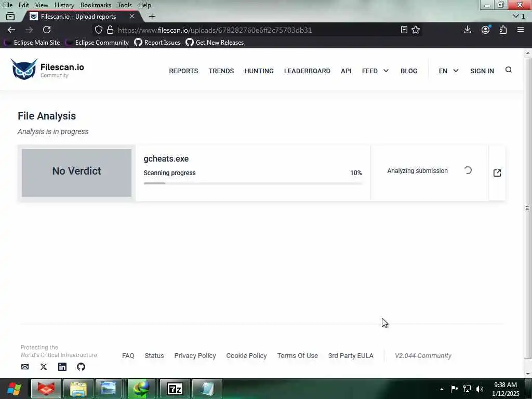Go back with the browser back arrow
Image resolution: width=532 pixels, height=399 pixels.
(x=11, y=30)
